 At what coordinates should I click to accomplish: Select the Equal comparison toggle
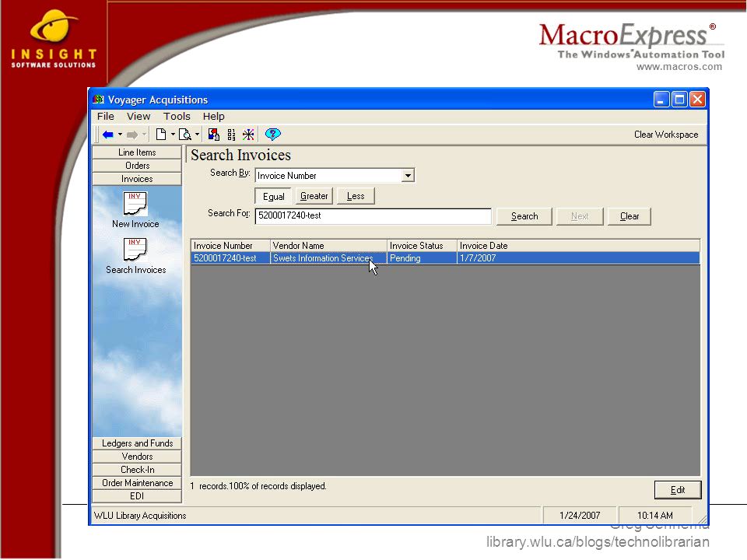coord(273,196)
